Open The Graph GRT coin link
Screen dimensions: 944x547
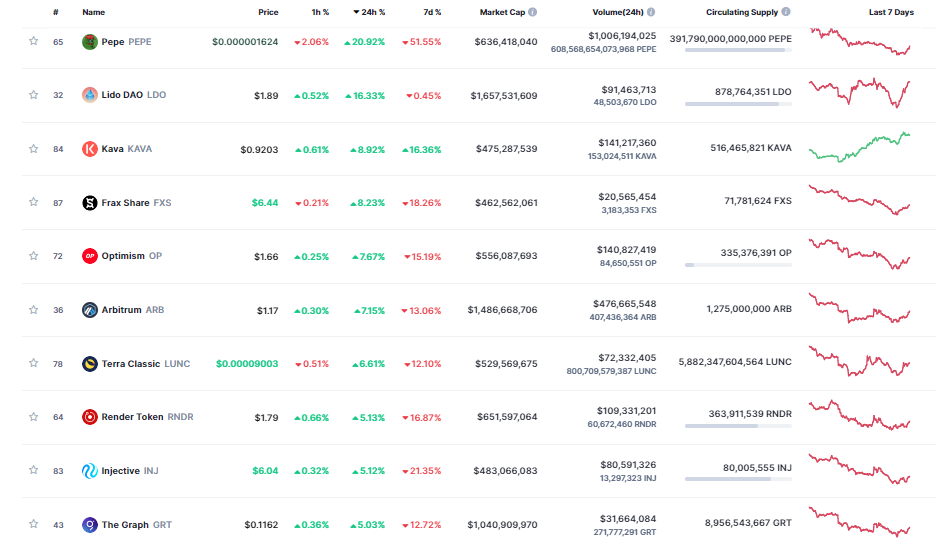(x=137, y=525)
